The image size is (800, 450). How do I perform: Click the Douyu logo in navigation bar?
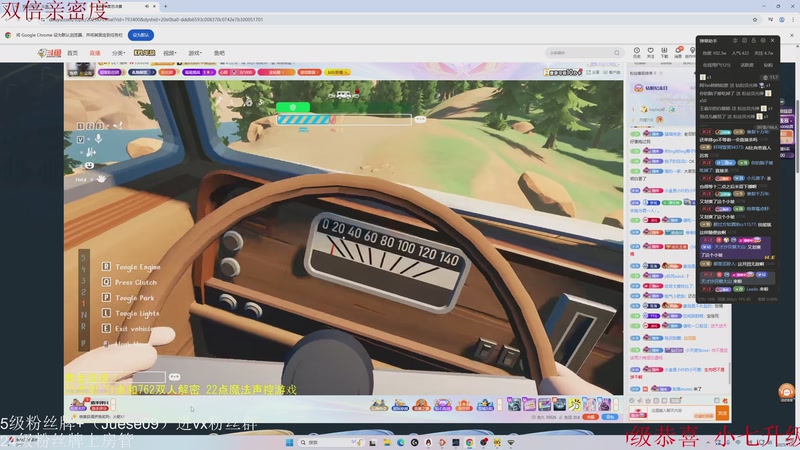[x=50, y=53]
